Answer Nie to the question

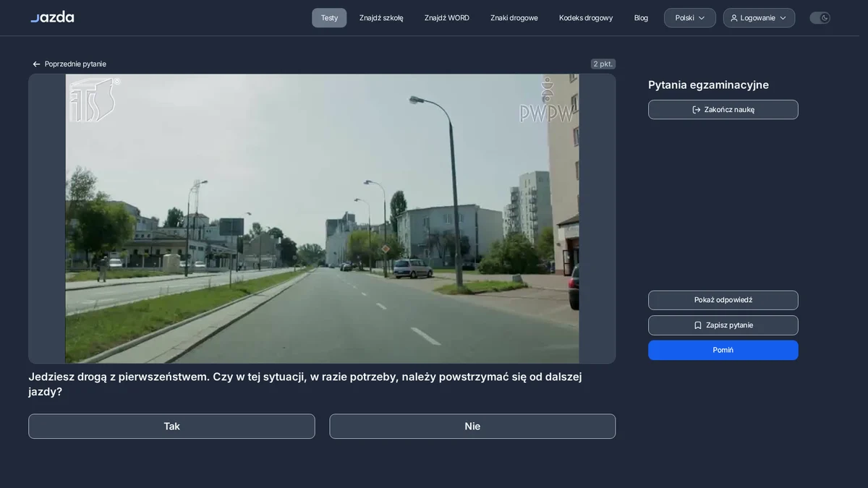pyautogui.click(x=472, y=427)
